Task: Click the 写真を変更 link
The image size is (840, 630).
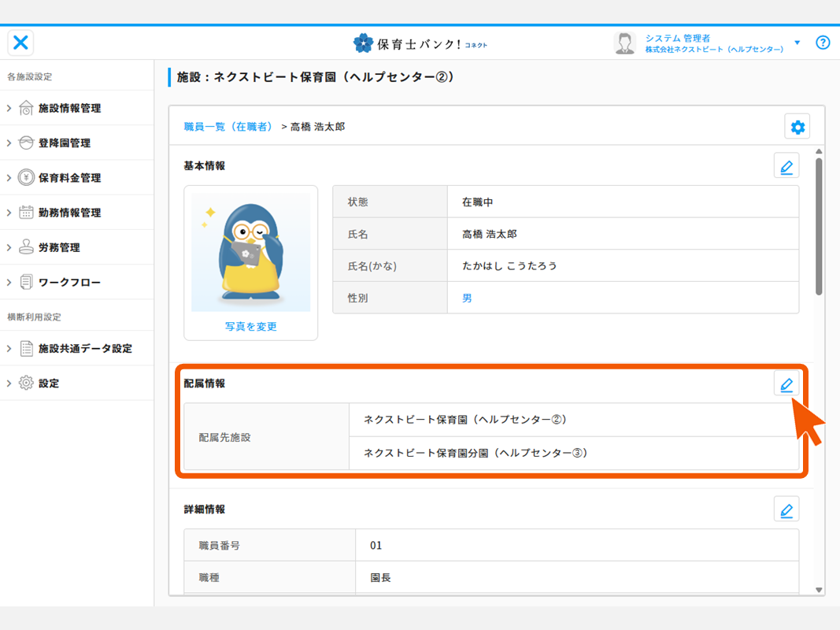Action: (x=250, y=326)
